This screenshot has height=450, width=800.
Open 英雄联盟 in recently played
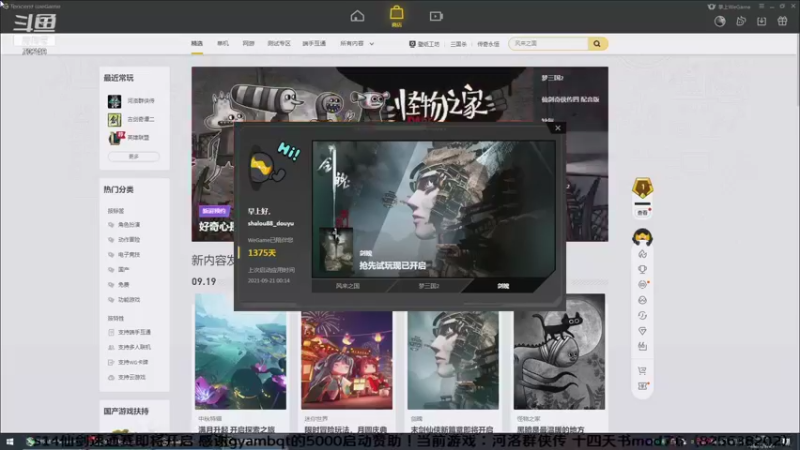[129, 138]
